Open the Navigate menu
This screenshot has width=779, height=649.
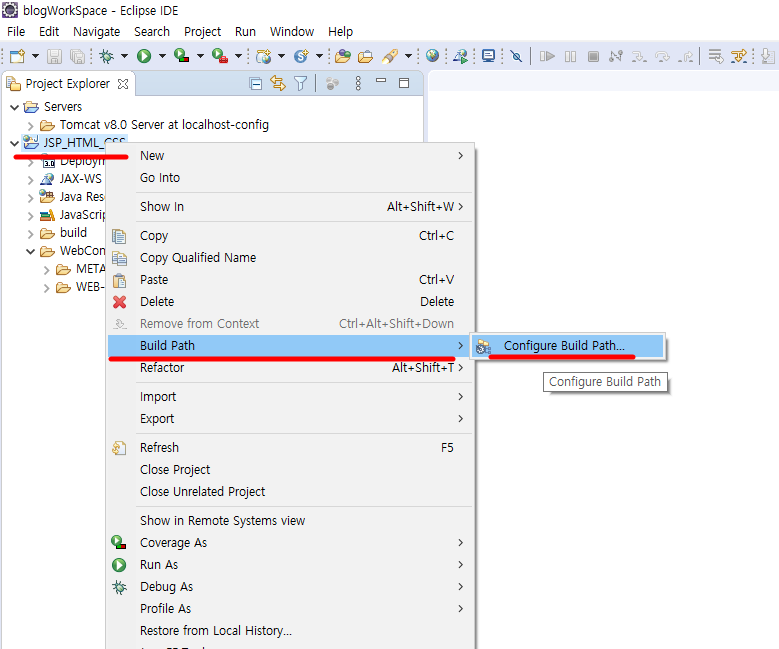coord(96,32)
